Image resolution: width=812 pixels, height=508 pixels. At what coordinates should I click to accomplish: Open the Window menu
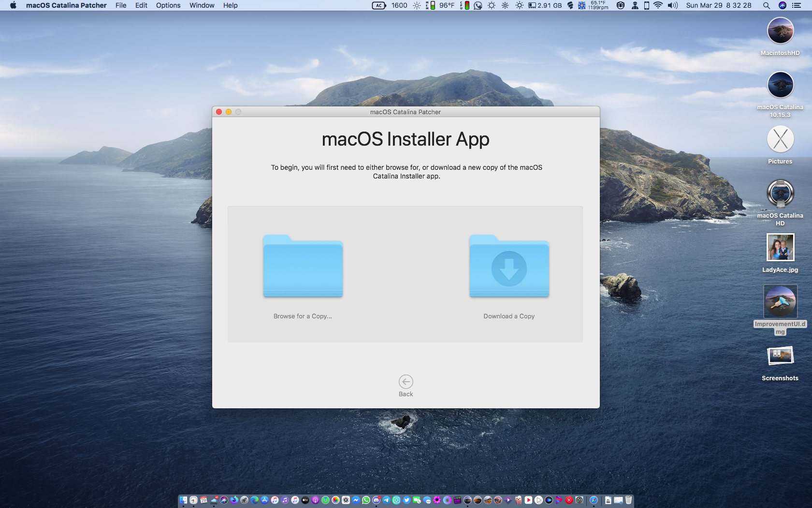tap(202, 5)
